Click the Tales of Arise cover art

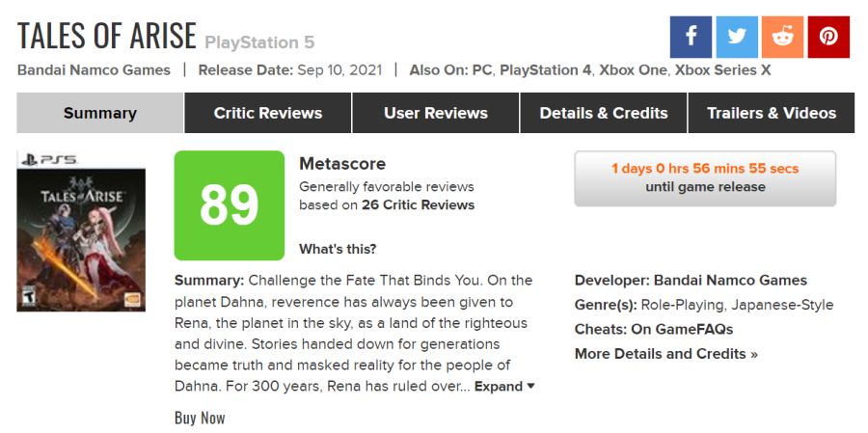[x=81, y=230]
